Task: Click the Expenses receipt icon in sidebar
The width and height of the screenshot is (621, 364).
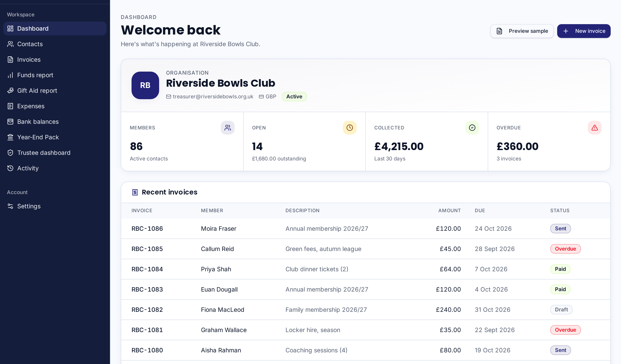Action: coord(10,106)
